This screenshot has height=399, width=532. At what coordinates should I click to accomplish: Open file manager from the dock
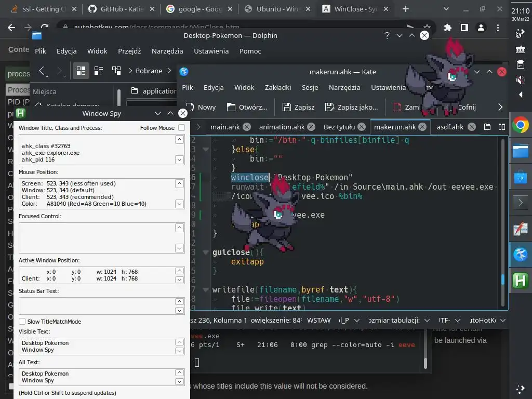click(521, 151)
